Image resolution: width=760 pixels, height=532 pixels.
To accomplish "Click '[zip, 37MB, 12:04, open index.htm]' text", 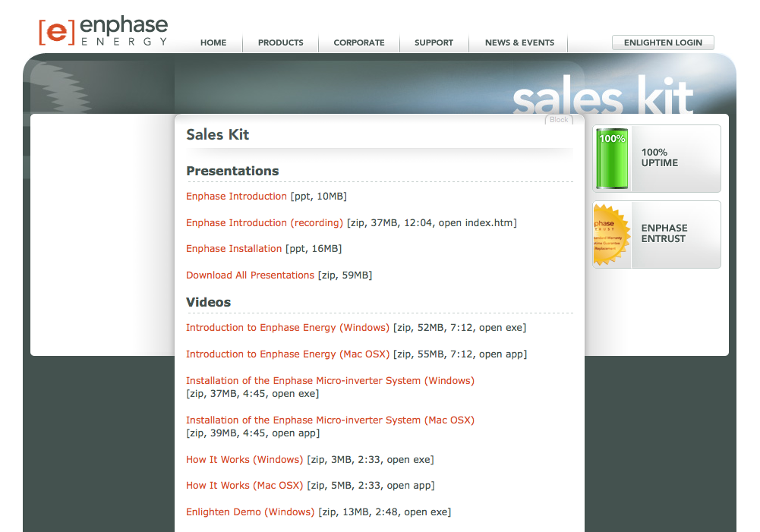I will point(432,223).
